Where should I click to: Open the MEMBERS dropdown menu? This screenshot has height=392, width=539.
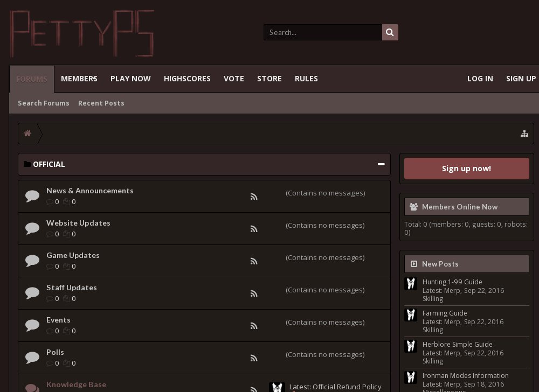[x=79, y=79]
